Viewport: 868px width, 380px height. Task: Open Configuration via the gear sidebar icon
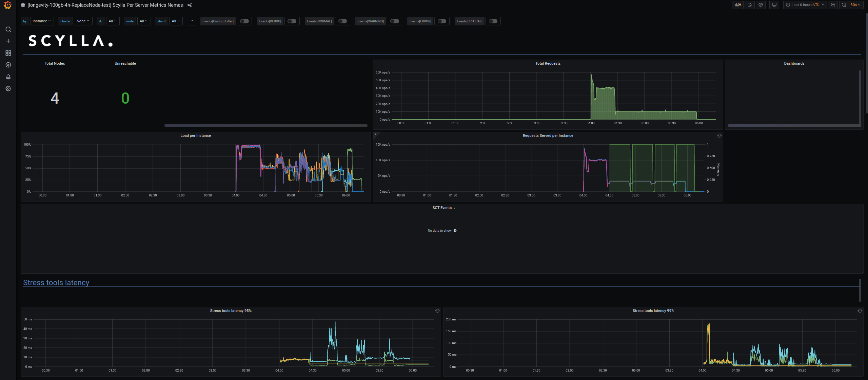tap(8, 88)
